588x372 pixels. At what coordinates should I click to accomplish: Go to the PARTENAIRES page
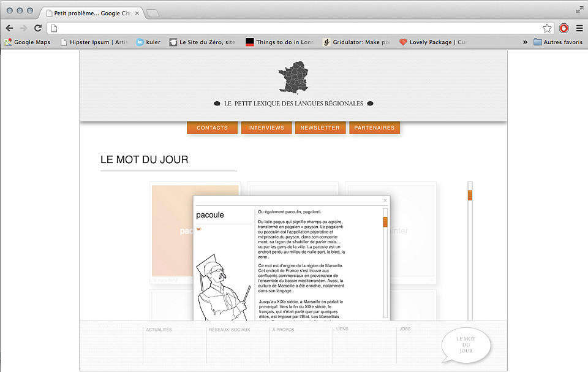374,127
